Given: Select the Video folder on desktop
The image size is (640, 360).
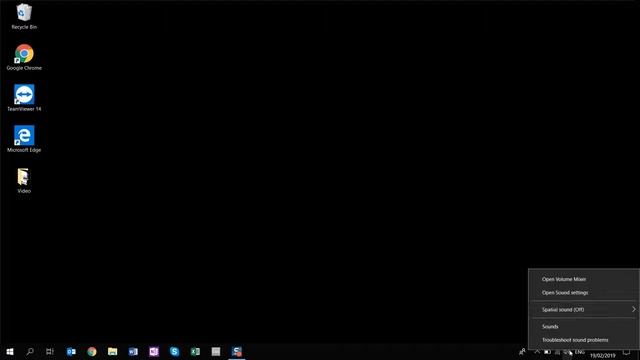Looking at the screenshot, I should pyautogui.click(x=24, y=180).
